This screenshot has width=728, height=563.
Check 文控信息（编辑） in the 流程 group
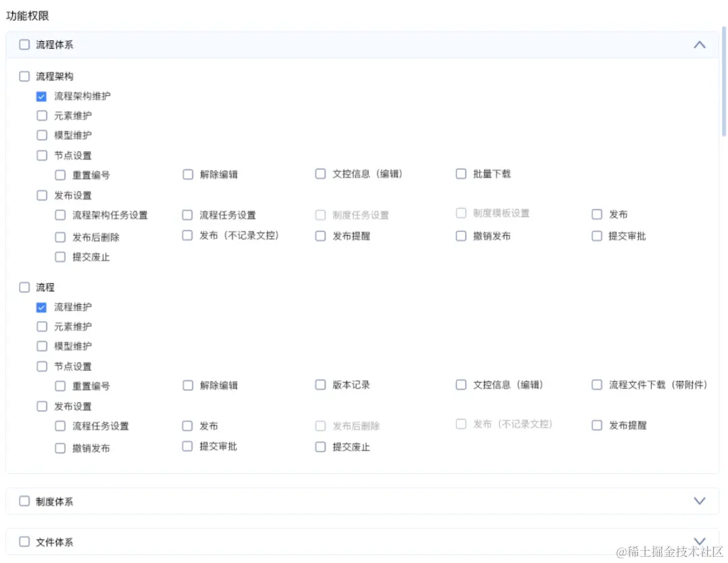point(461,384)
